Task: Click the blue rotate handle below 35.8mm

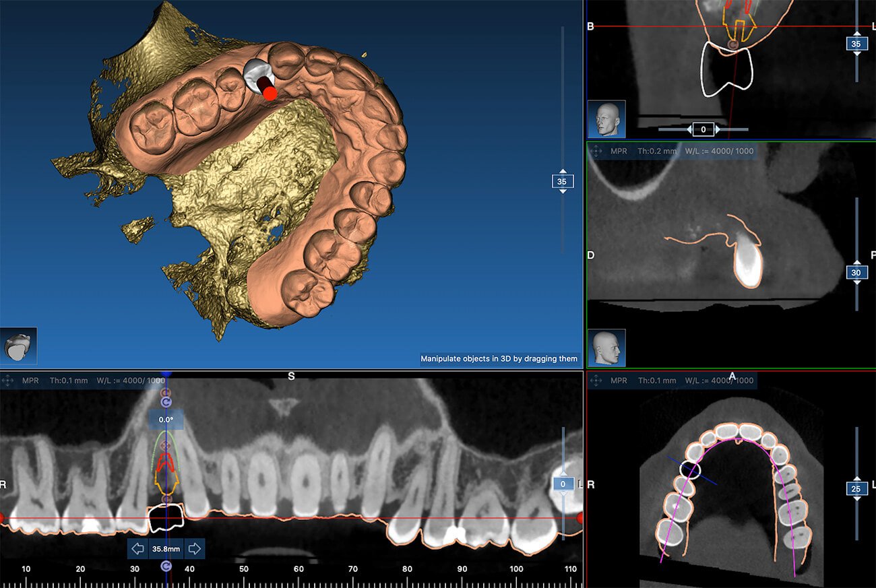Action: (166, 566)
